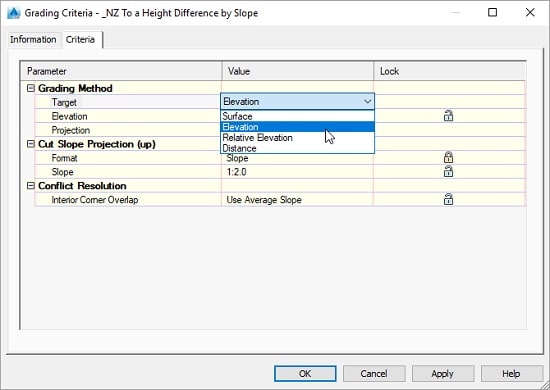Click the Cancel button
This screenshot has width=550, height=390.
[374, 374]
